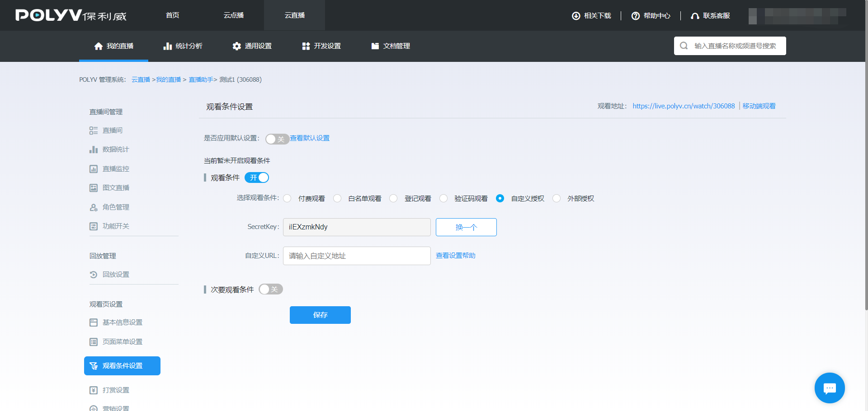Toggle the 是否应用默认设置 switch
Screen dimensions: 868x411
pyautogui.click(x=277, y=139)
